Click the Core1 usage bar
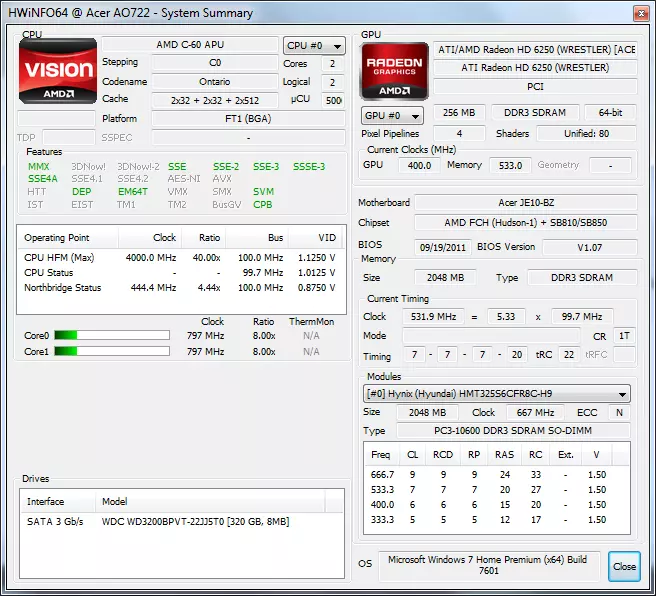This screenshot has height=596, width=656. point(112,351)
